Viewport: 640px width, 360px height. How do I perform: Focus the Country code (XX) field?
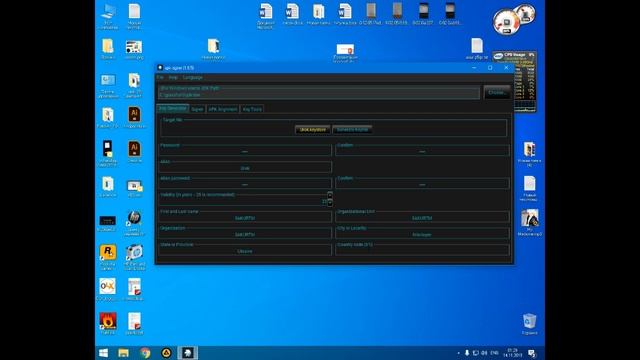422,251
